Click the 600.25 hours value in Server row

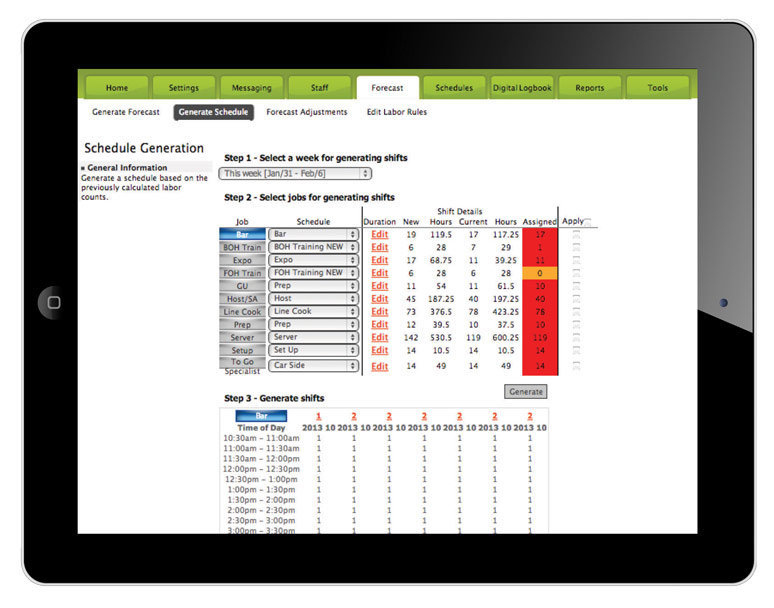(x=505, y=338)
